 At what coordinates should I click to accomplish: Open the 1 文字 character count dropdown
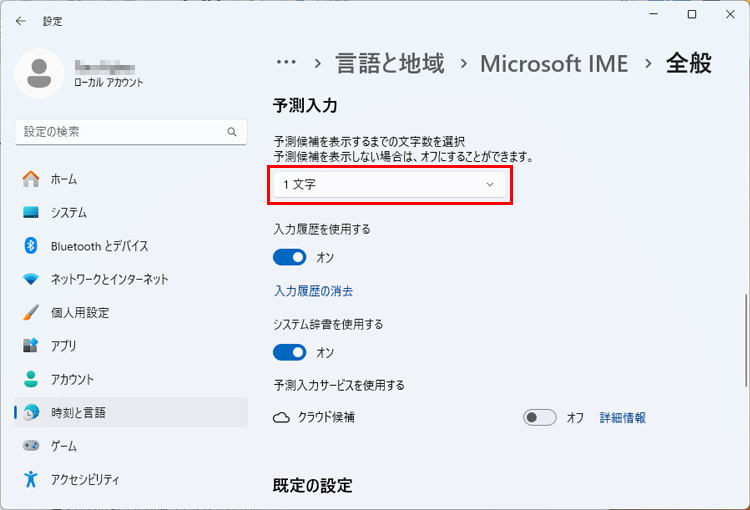click(x=390, y=185)
